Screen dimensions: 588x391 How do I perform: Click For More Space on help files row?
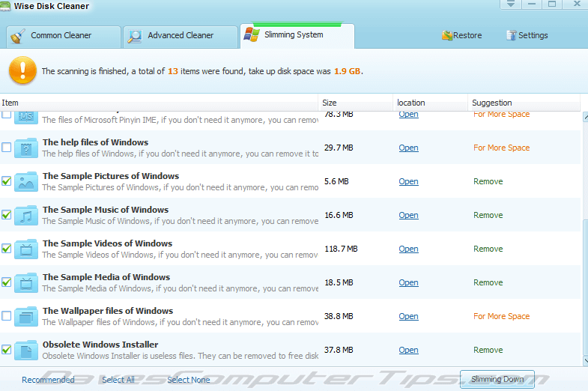[x=501, y=148]
